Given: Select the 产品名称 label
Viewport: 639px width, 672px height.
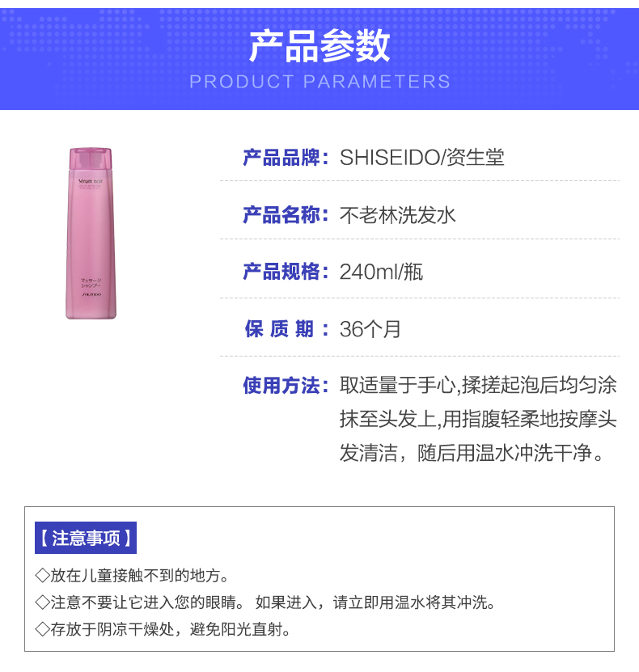Looking at the screenshot, I should click(286, 215).
